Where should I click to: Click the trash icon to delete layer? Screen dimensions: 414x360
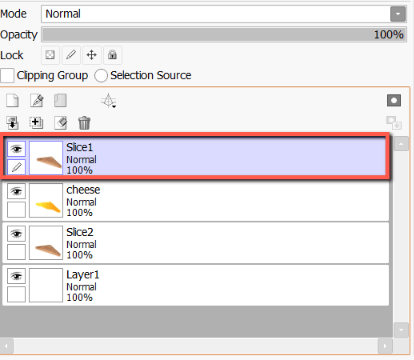pos(84,123)
